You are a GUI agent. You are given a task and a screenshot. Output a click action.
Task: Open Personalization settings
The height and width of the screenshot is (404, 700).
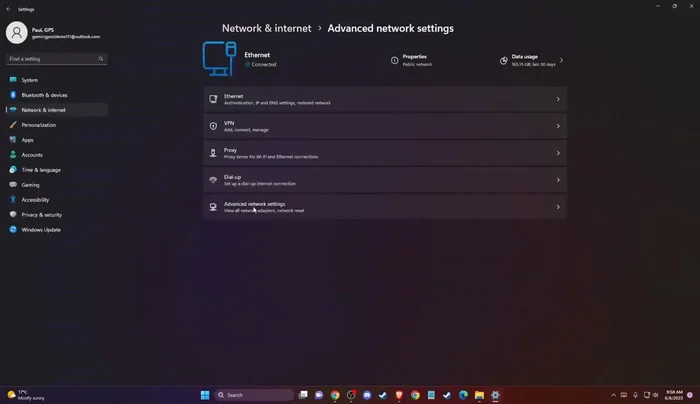coord(56,125)
